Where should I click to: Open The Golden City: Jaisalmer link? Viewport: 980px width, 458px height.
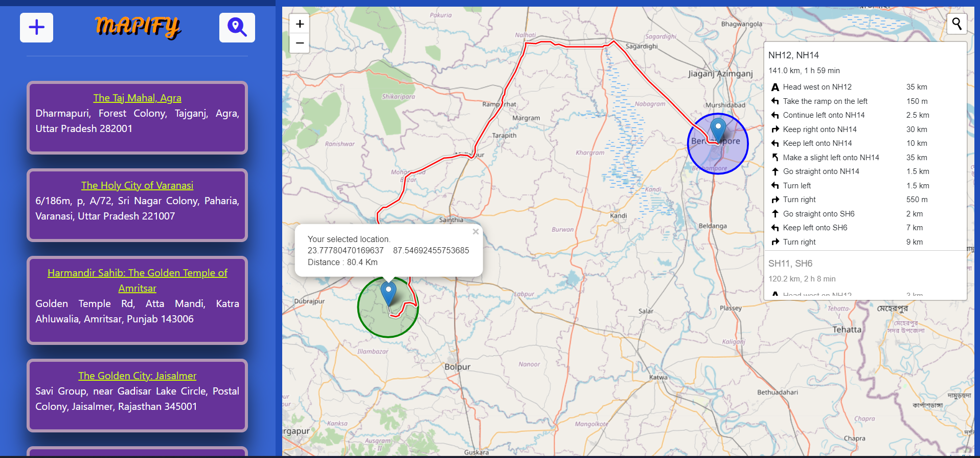pos(137,376)
